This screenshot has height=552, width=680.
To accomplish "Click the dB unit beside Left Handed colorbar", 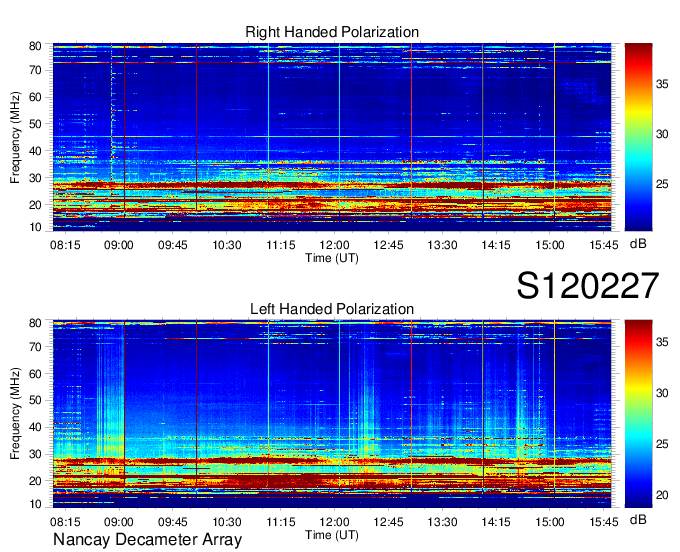I will pos(638,519).
